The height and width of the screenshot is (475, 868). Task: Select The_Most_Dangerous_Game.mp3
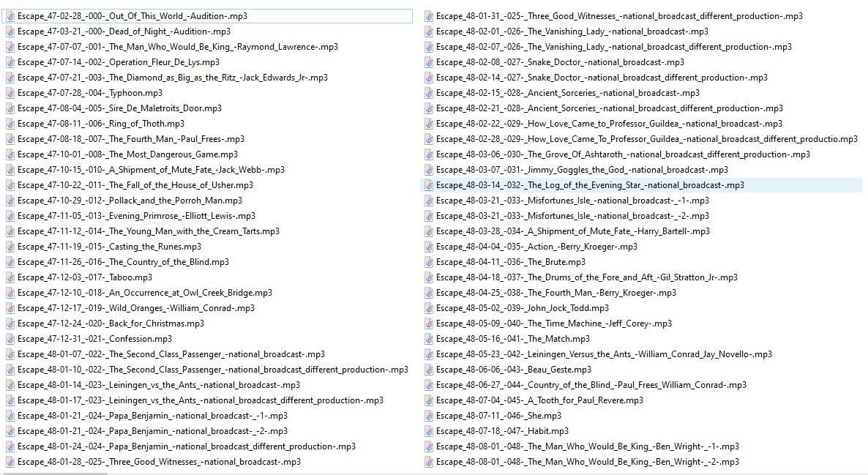[x=127, y=154]
